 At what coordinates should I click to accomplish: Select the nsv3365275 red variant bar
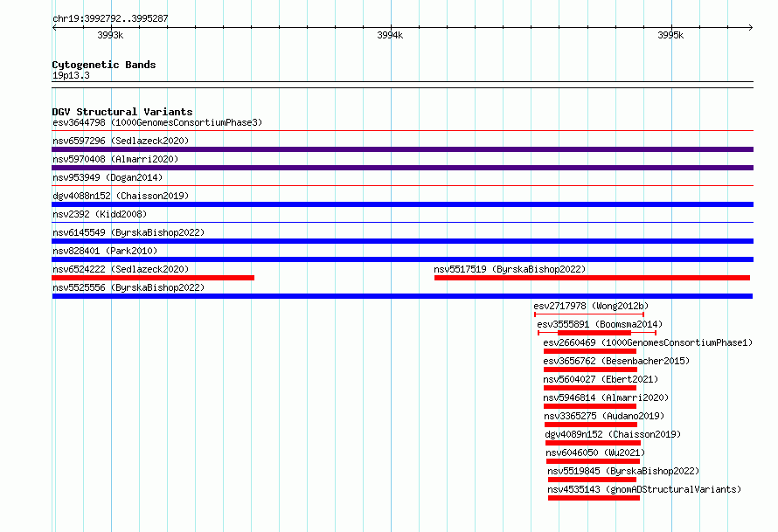point(591,425)
